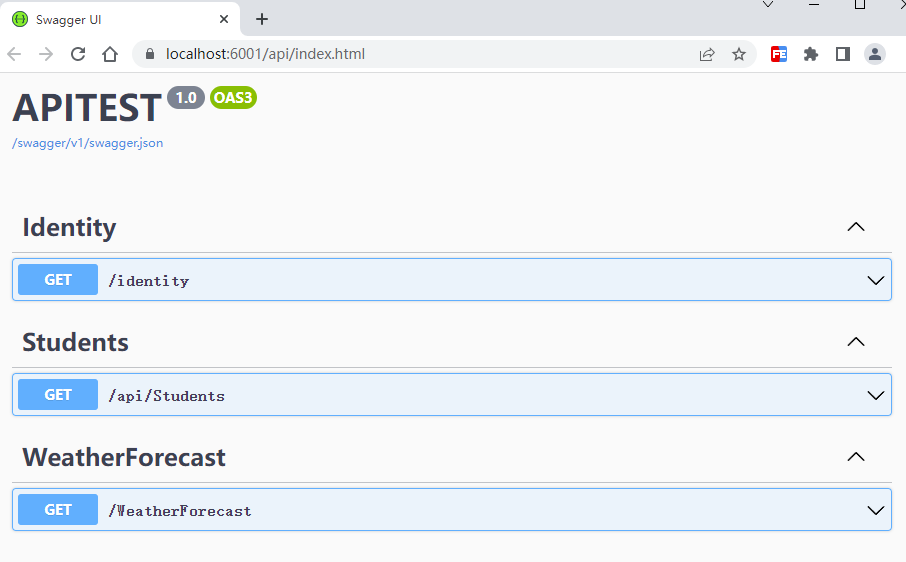Collapse the Students section
The height and width of the screenshot is (562, 906).
[855, 342]
